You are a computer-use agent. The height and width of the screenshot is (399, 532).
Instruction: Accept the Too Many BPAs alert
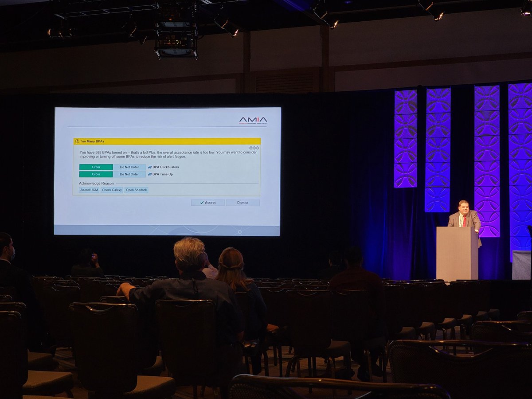pos(208,203)
